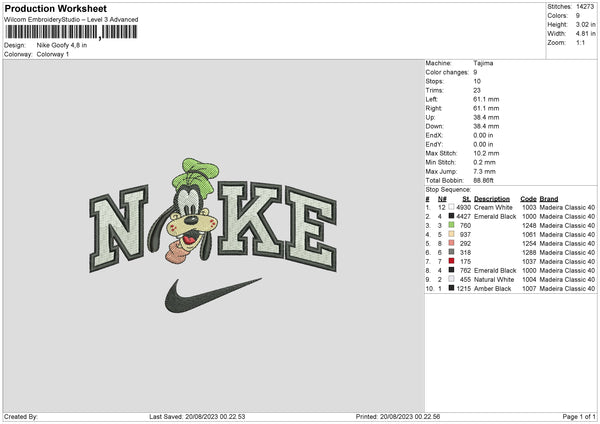The height and width of the screenshot is (424, 600).
Task: Click the stitch count '1215' in stop 10
Action: pos(463,289)
